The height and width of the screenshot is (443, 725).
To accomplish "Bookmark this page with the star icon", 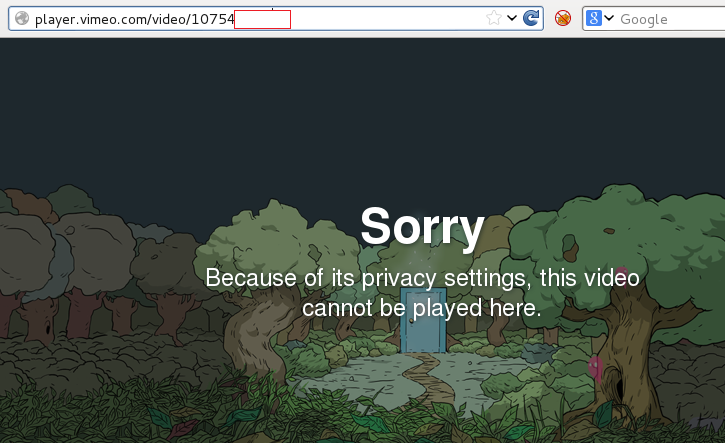I will coord(494,18).
